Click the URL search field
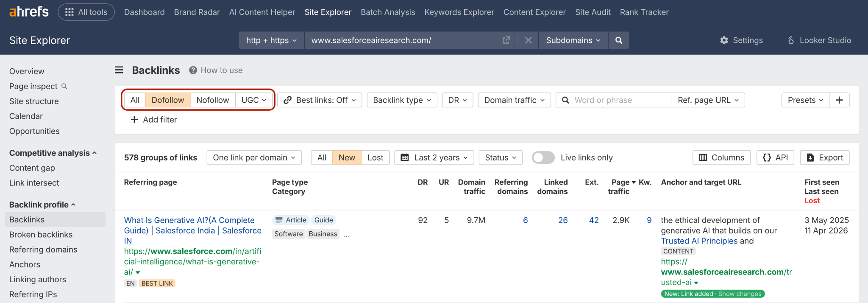The width and height of the screenshot is (868, 303). pyautogui.click(x=403, y=40)
